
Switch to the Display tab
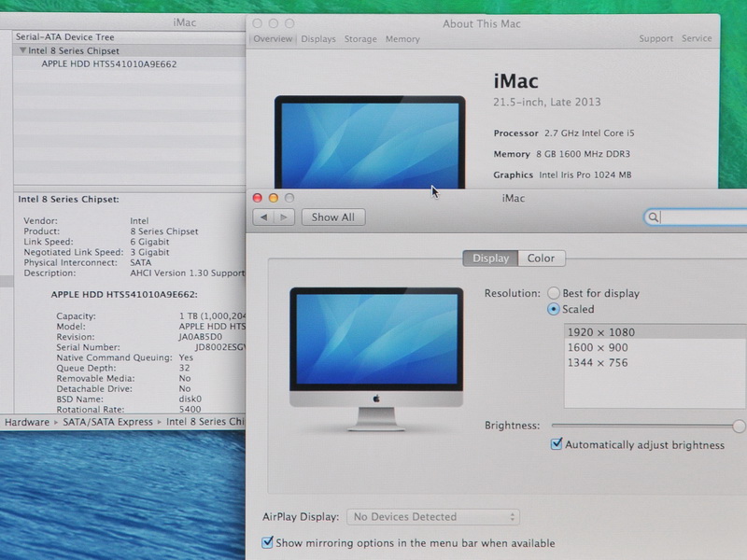coord(490,259)
